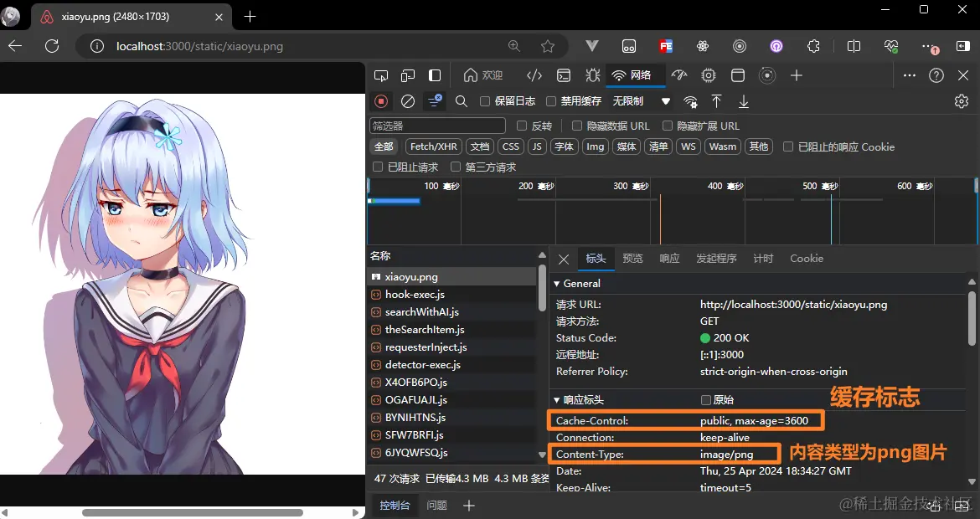
Task: Open the Performance gauge panel icon
Action: coord(678,75)
